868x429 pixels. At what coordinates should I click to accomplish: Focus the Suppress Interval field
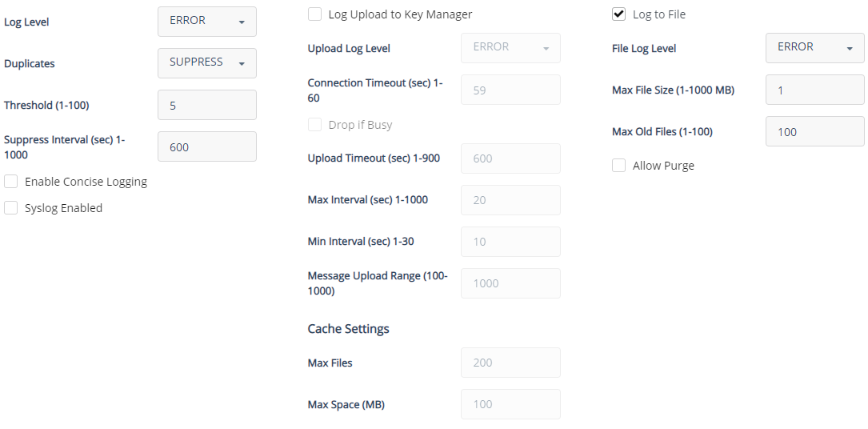206,146
